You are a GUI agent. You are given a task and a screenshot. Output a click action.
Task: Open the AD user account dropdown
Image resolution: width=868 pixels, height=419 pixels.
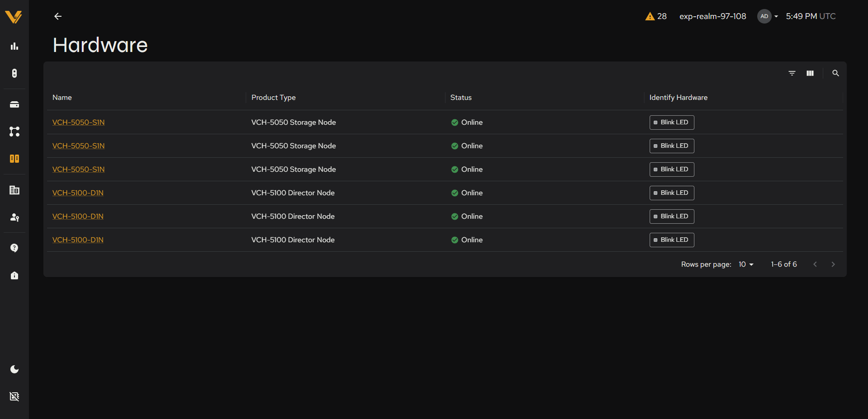(x=768, y=16)
